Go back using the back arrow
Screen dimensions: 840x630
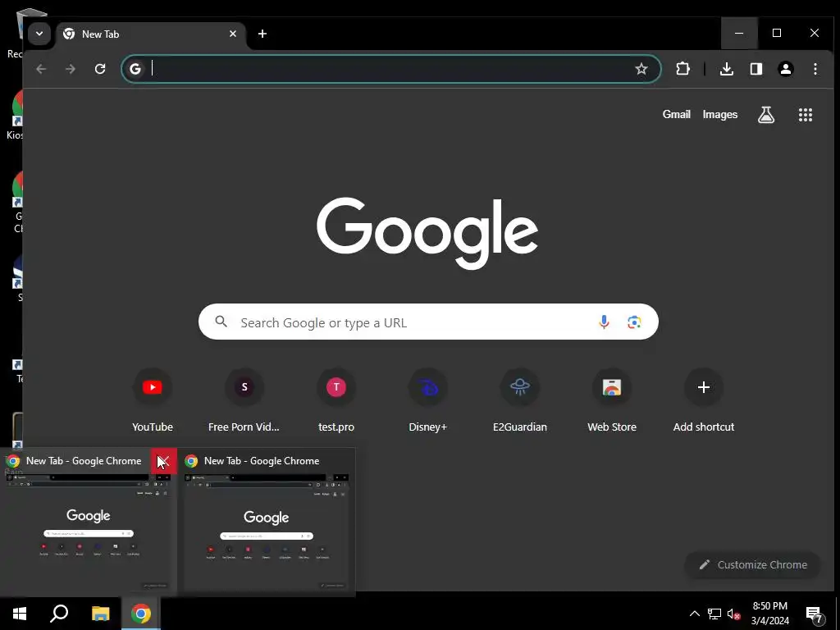[x=41, y=69]
